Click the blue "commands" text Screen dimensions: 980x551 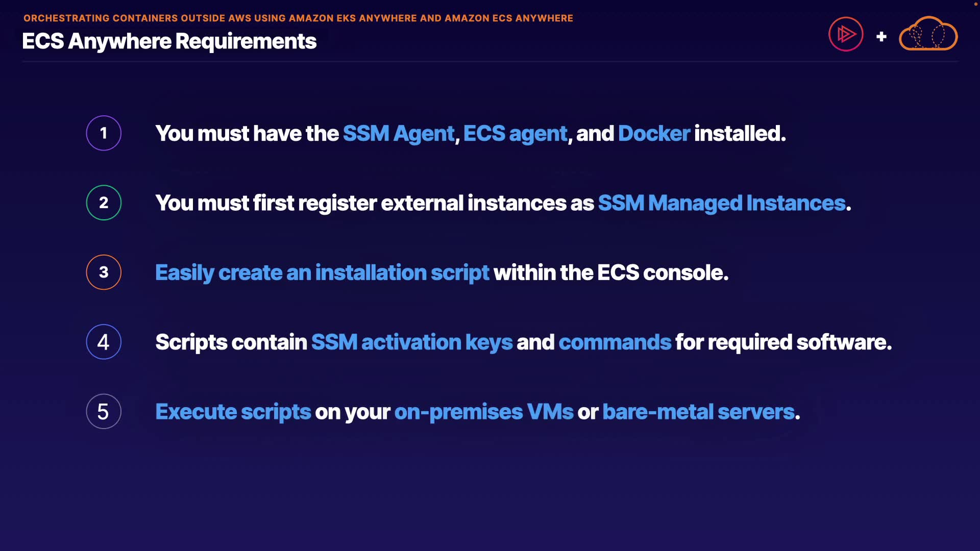click(615, 342)
